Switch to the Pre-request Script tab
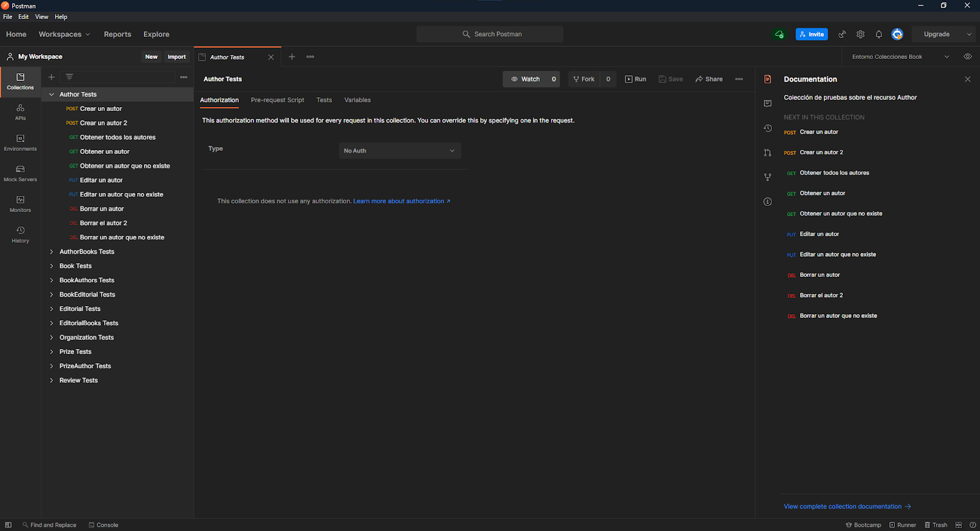980x531 pixels. coord(277,100)
